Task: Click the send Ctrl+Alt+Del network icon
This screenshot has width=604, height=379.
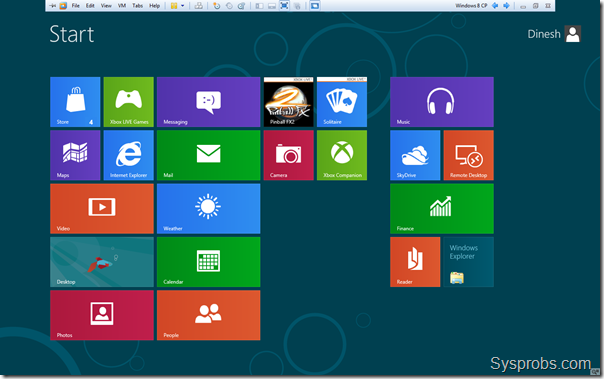Action: point(198,6)
